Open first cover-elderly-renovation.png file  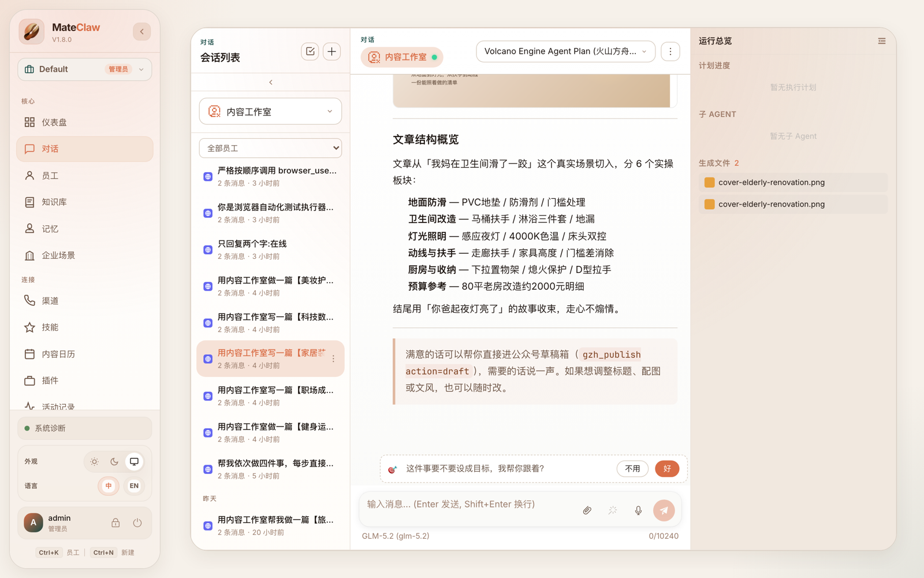coord(793,182)
